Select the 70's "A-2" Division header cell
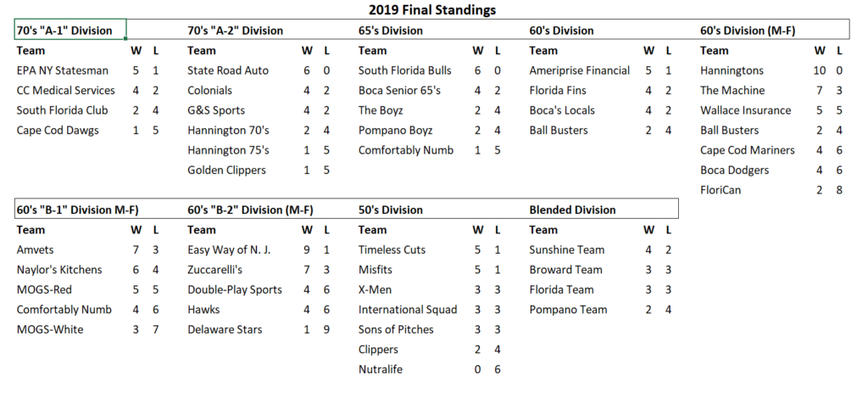Screen dimensions: 868x398 (235, 31)
